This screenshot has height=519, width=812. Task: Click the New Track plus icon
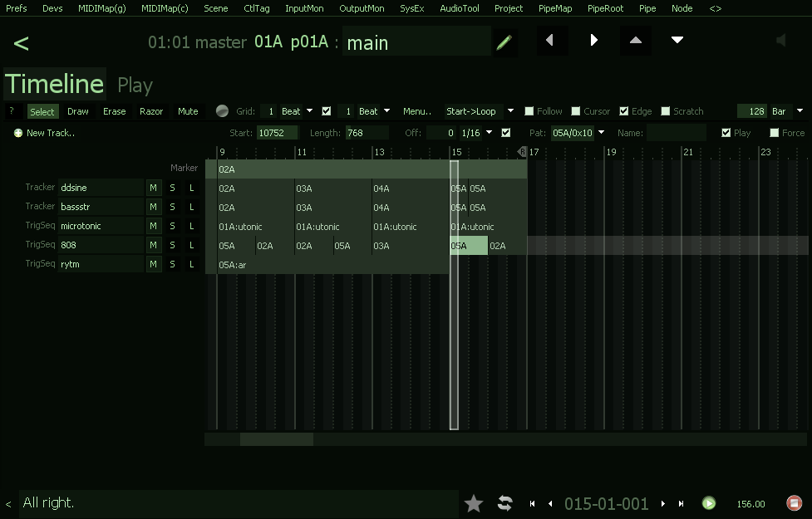coord(18,133)
